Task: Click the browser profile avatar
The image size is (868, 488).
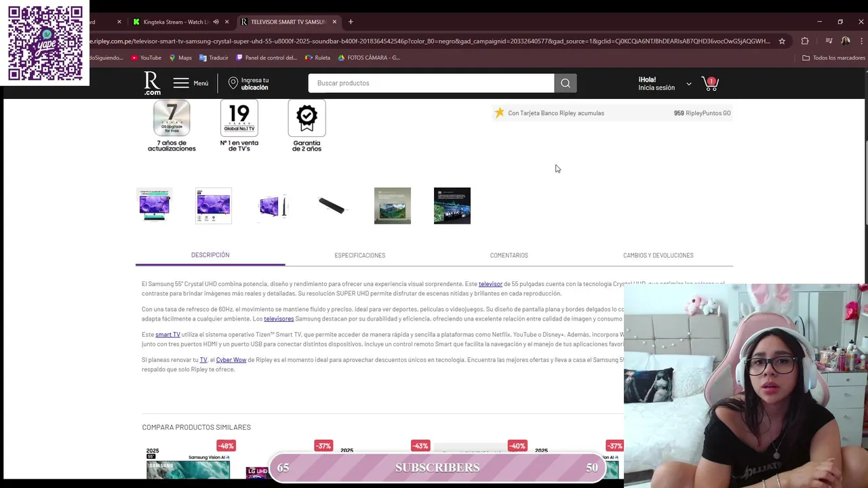Action: pyautogui.click(x=845, y=41)
